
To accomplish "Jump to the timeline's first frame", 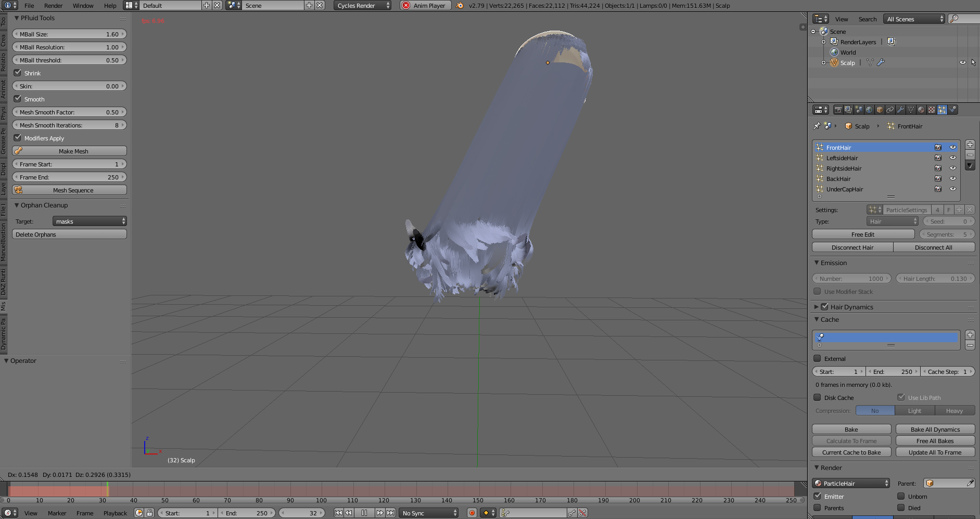I will 338,513.
